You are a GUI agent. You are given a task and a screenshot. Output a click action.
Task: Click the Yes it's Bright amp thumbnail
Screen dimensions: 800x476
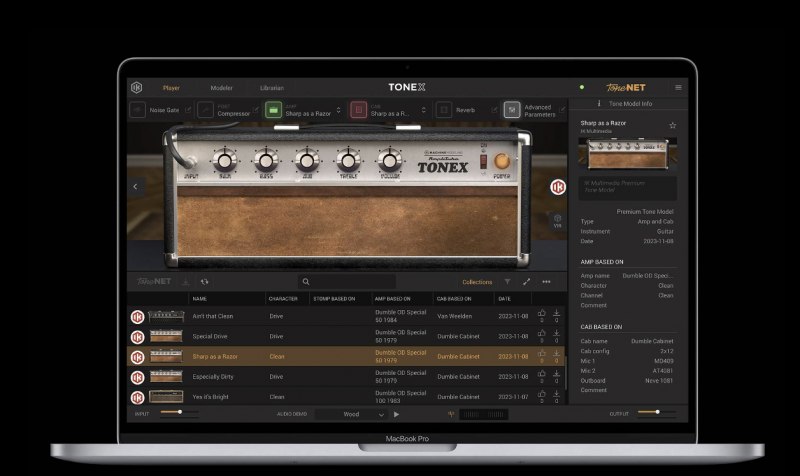pos(166,396)
